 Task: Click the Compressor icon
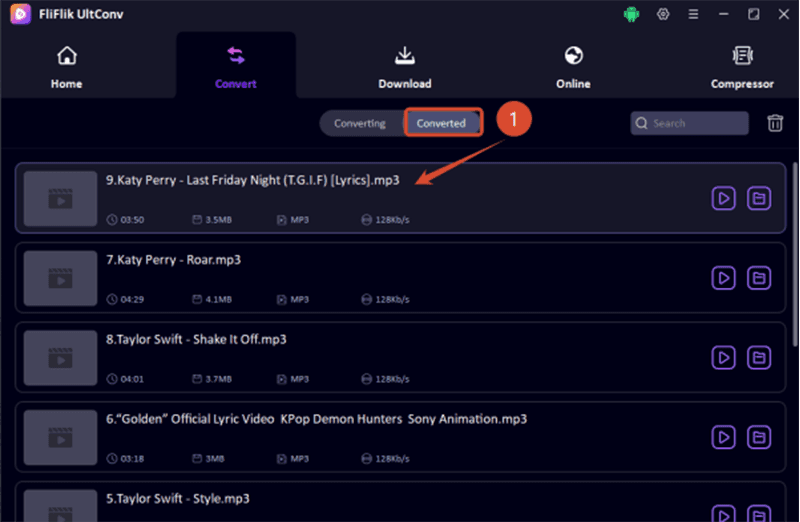(742, 56)
